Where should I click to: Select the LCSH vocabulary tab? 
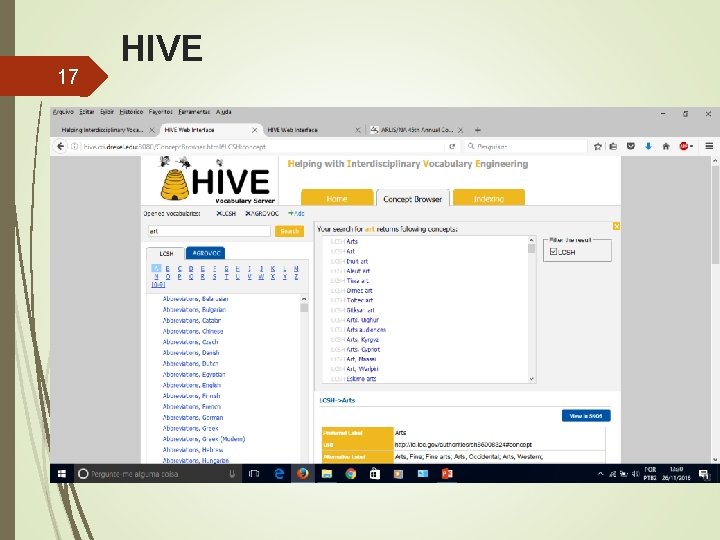[166, 253]
